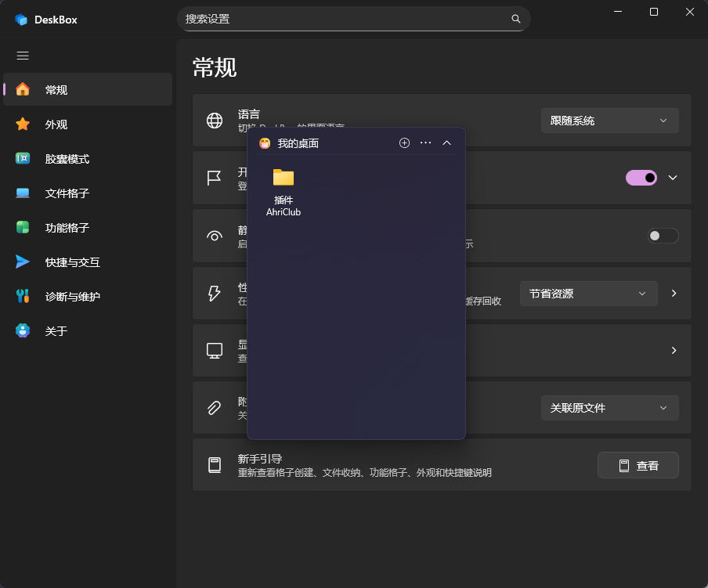Click the 查看 button
The image size is (708, 588).
[x=638, y=465]
